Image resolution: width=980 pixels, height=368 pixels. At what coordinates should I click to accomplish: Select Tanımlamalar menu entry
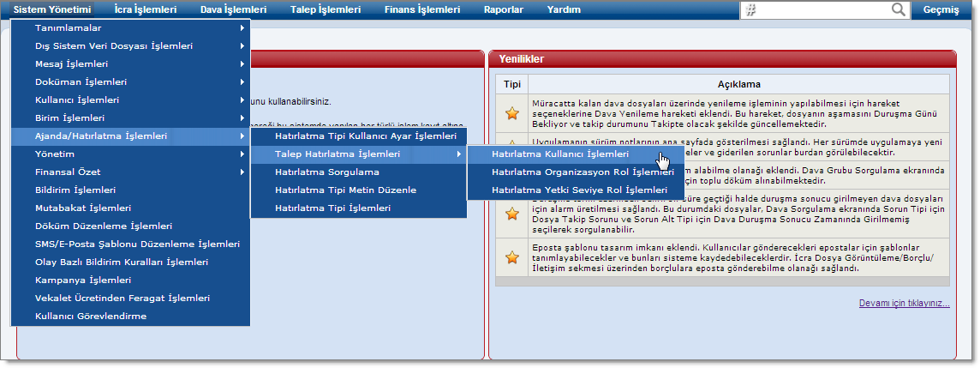click(130, 28)
